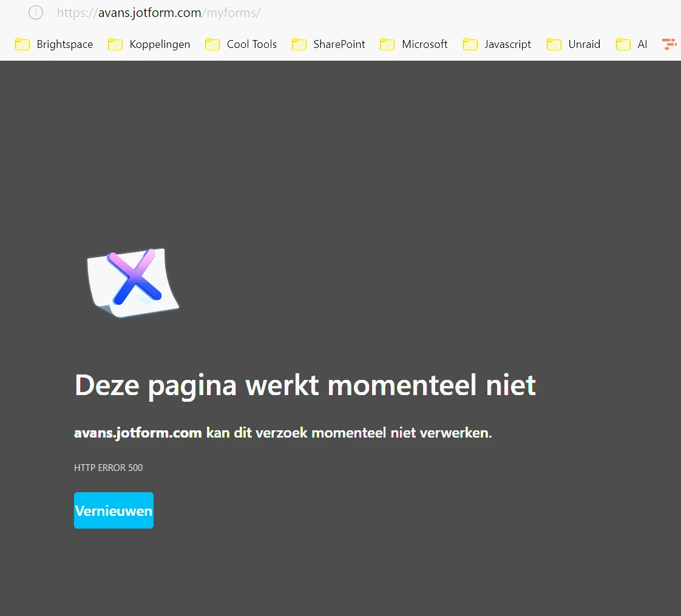Click the orange favicon-only bookmark at far right
The width and height of the screenshot is (681, 616).
(x=670, y=44)
